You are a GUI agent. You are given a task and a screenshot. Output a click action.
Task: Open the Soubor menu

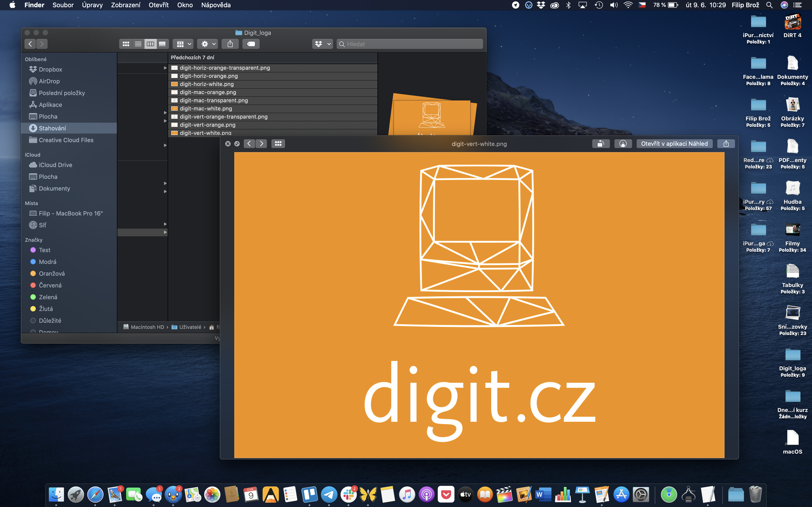pyautogui.click(x=63, y=5)
